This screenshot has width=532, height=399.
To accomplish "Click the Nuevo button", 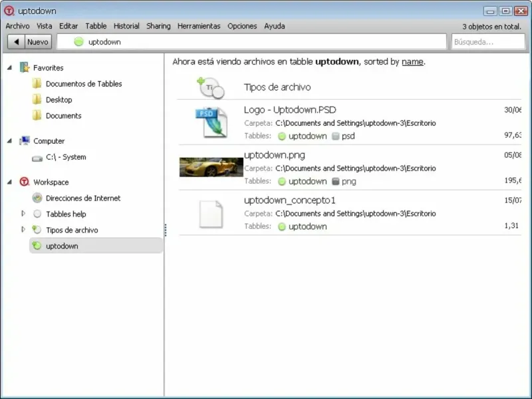I will (x=38, y=42).
